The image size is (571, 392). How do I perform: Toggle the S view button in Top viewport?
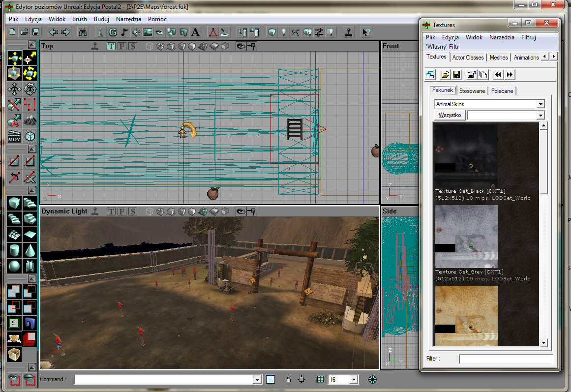(133, 46)
